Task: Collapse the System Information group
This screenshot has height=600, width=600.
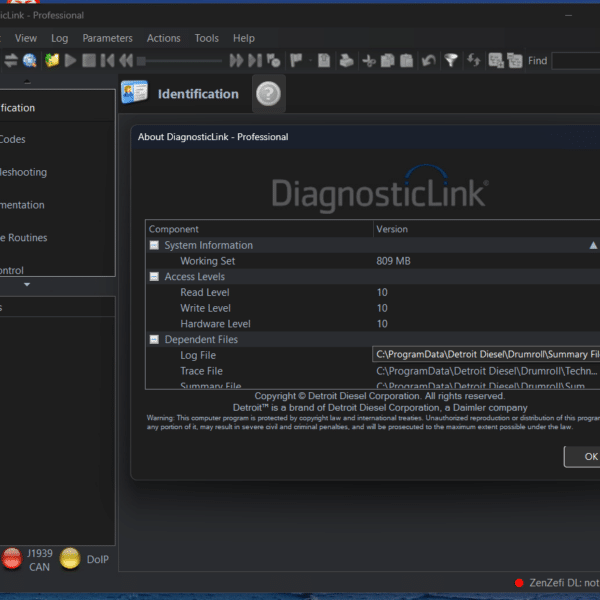Action: point(154,245)
